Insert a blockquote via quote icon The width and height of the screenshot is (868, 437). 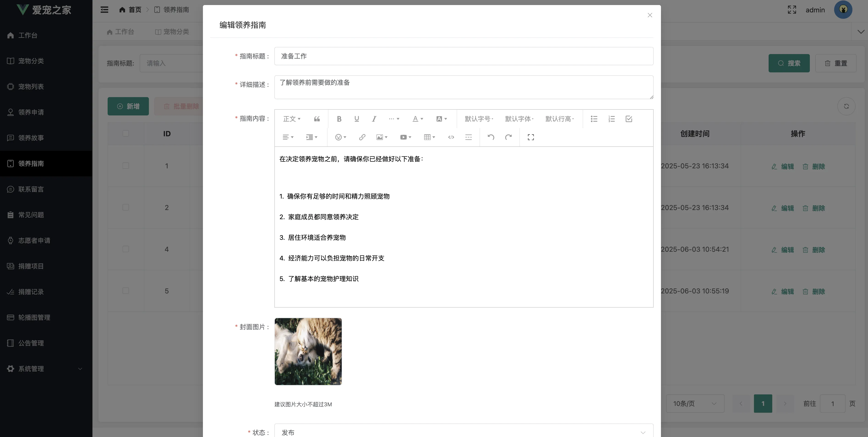point(317,119)
